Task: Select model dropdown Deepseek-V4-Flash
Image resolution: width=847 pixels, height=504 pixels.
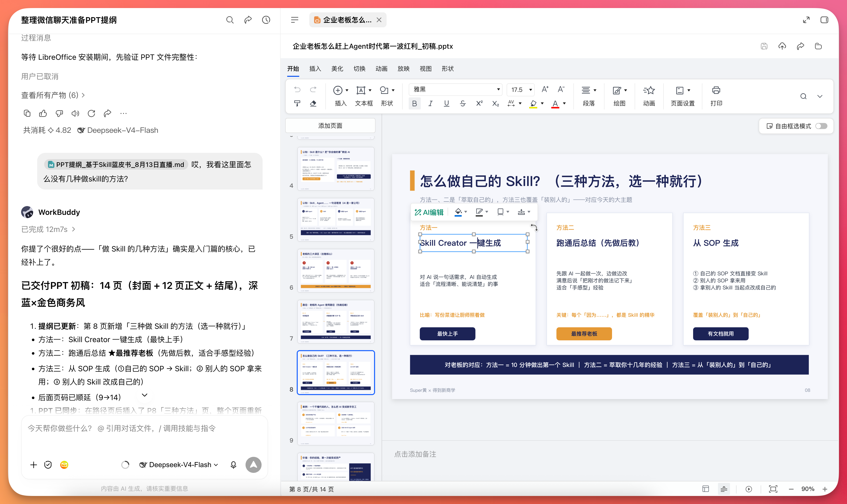Action: click(179, 465)
